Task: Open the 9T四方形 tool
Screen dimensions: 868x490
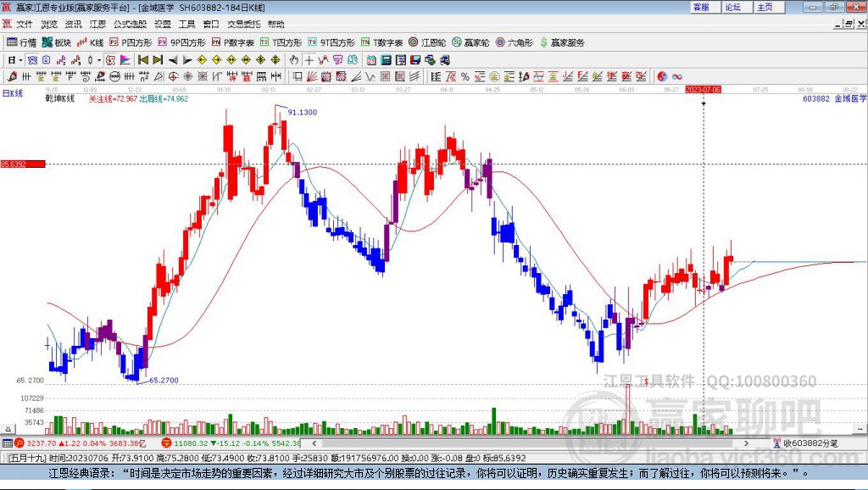Action: tap(331, 42)
